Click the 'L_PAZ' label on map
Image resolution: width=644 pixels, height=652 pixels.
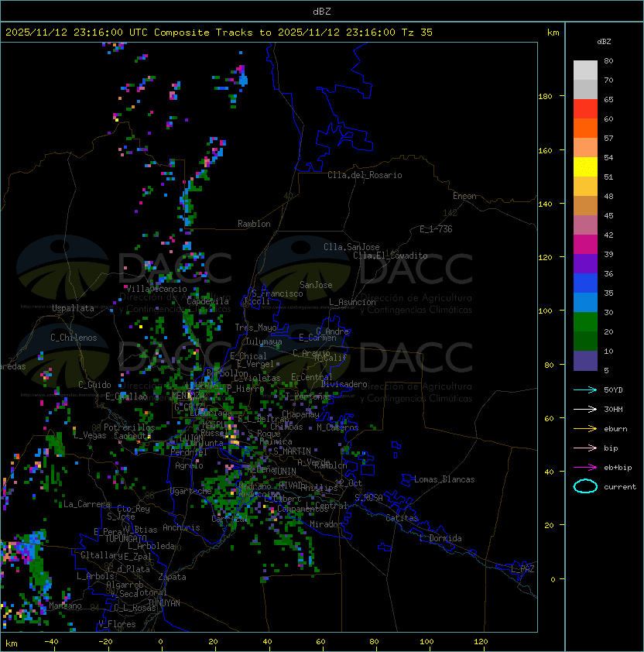(x=523, y=569)
